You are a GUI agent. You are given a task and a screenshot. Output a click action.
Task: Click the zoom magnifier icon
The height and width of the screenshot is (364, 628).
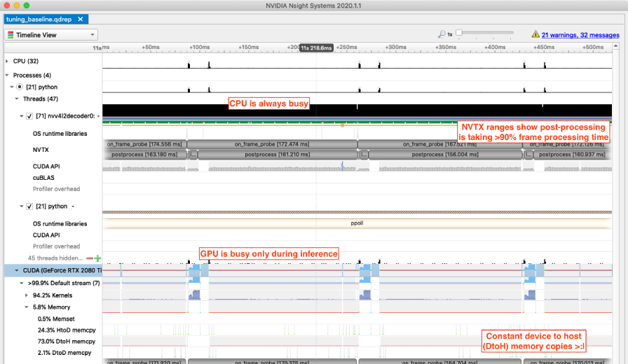[442, 34]
